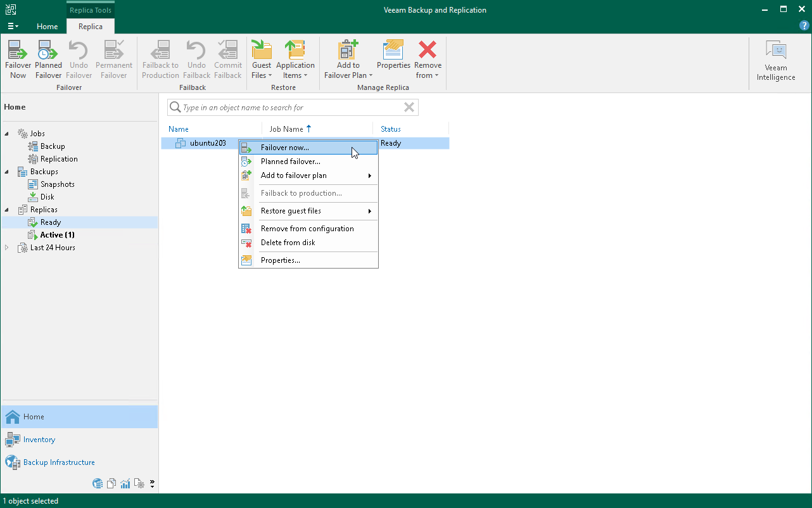812x508 pixels.
Task: Click Failback to production... menu entry
Action: click(308, 193)
